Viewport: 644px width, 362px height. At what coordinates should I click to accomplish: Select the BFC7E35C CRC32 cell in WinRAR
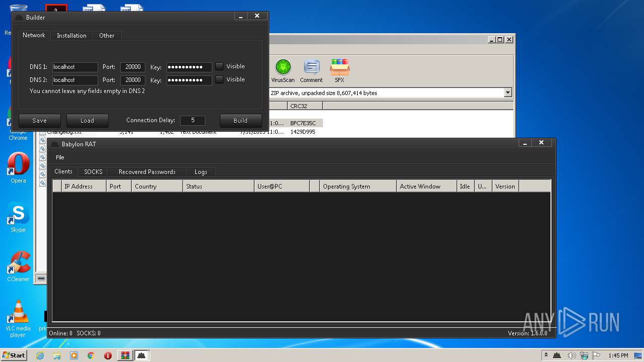click(305, 123)
